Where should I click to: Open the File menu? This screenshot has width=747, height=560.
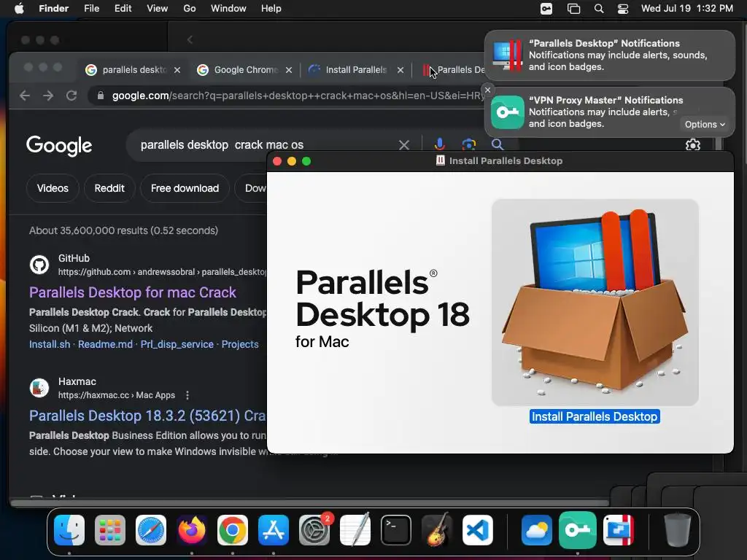(x=91, y=9)
